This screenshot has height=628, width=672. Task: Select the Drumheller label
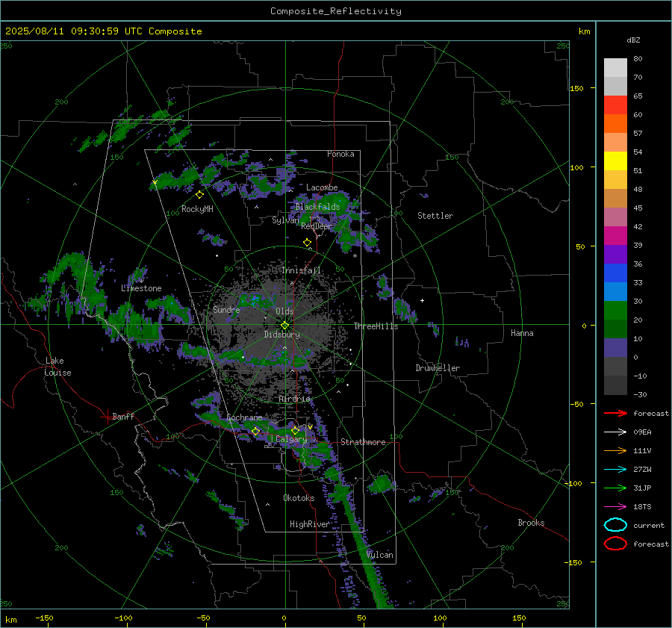pyautogui.click(x=438, y=368)
